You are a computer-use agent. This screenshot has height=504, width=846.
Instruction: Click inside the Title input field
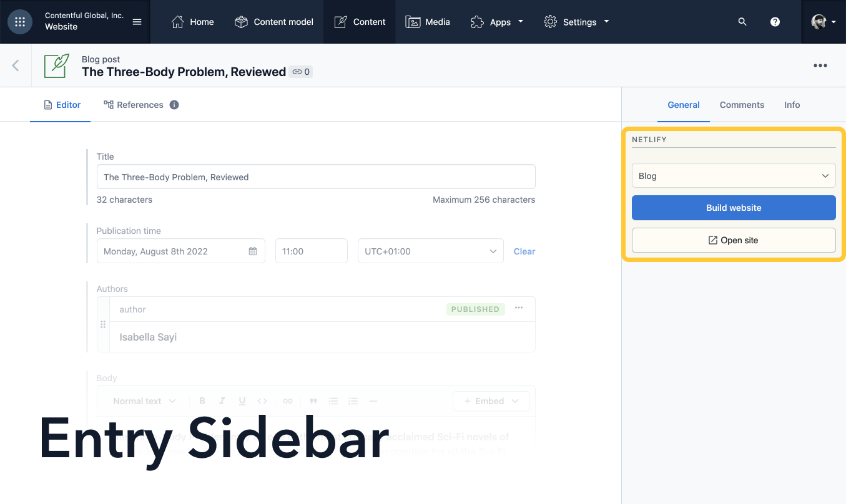[315, 177]
